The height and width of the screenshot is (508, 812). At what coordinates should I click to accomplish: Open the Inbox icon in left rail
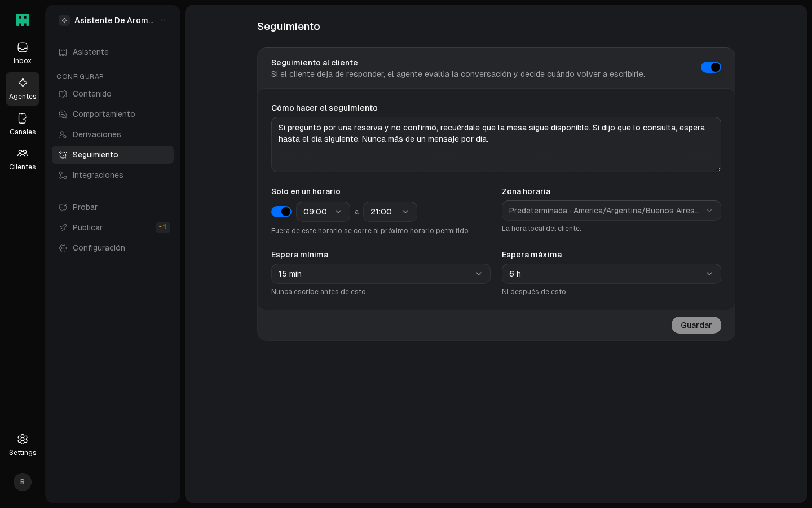coord(23,47)
